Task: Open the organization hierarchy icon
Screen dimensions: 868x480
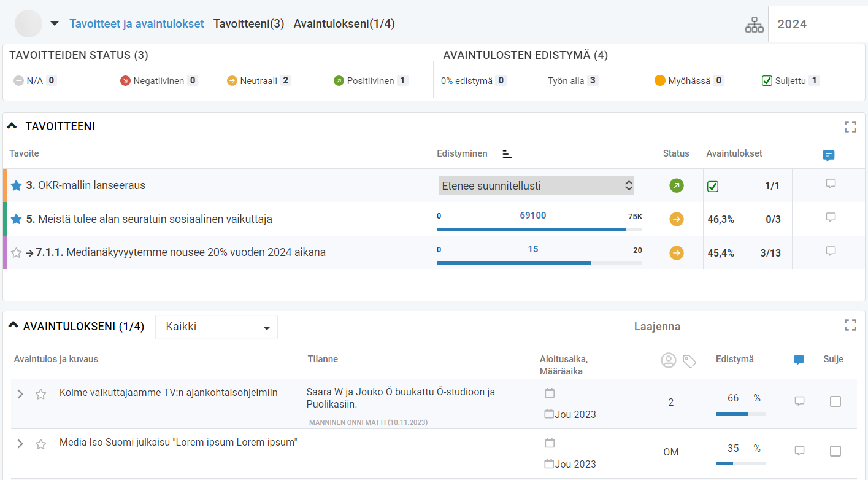Action: (x=754, y=24)
